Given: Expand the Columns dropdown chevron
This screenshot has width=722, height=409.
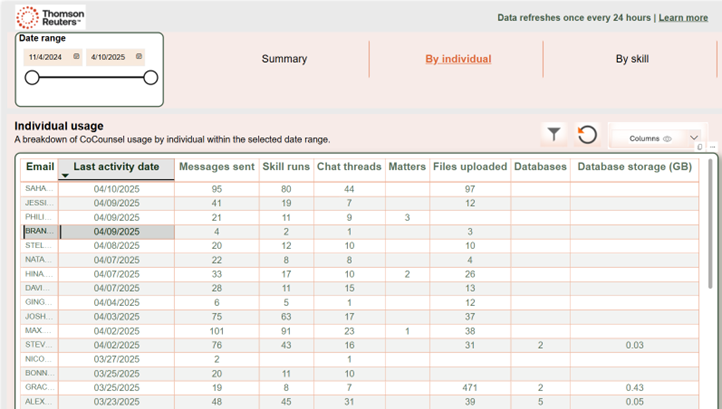Looking at the screenshot, I should click(x=694, y=138).
